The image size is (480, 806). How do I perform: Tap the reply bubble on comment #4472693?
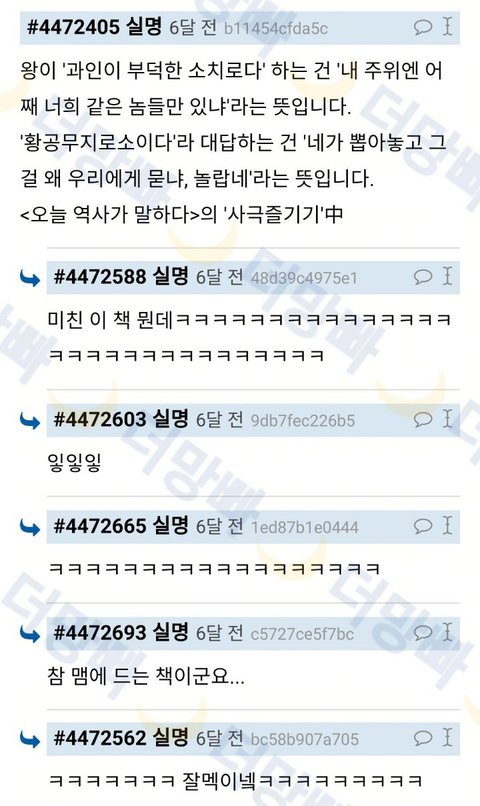coord(423,633)
